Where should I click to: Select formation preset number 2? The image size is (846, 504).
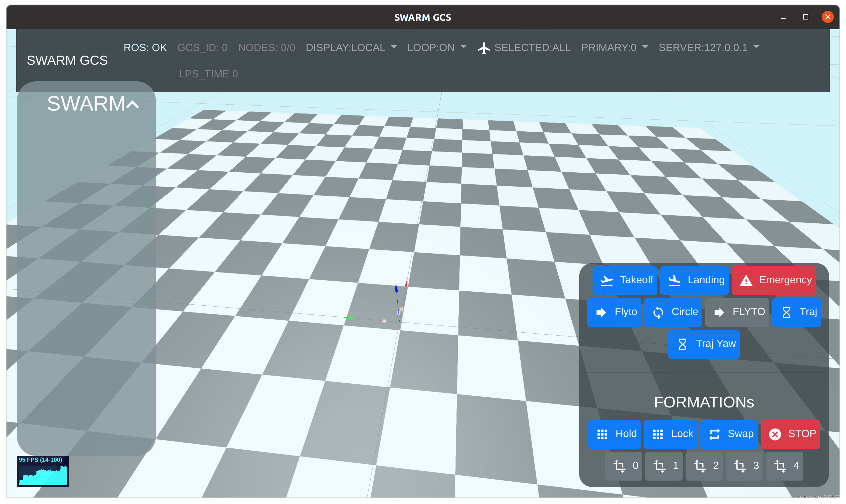tap(704, 466)
